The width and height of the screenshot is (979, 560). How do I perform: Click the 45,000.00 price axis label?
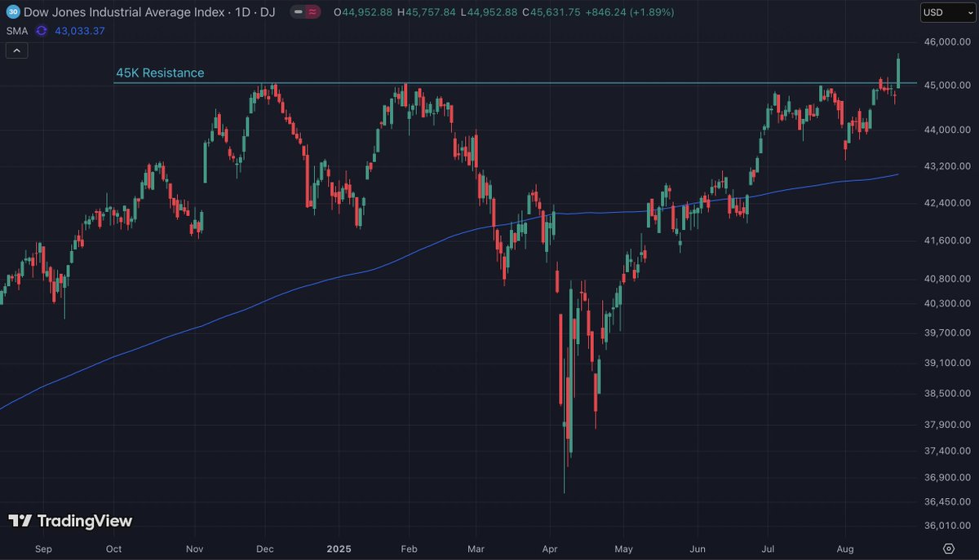(946, 86)
